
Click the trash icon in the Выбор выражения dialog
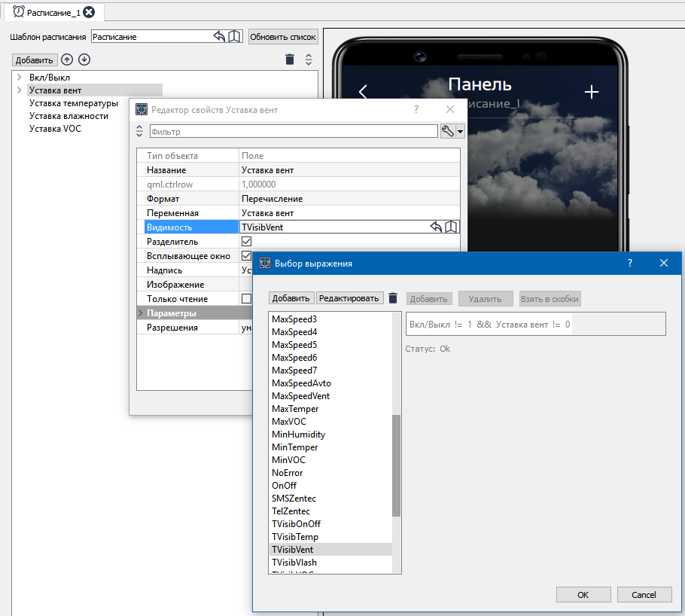coord(392,297)
